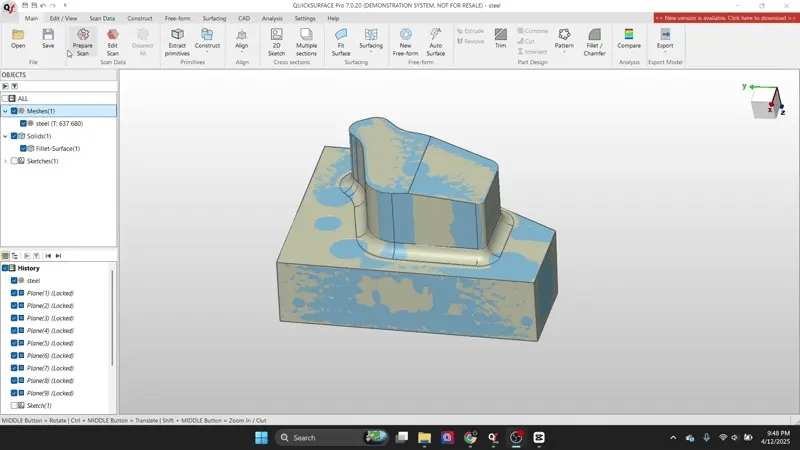Collapse the Solids(1) tree node

pos(5,136)
